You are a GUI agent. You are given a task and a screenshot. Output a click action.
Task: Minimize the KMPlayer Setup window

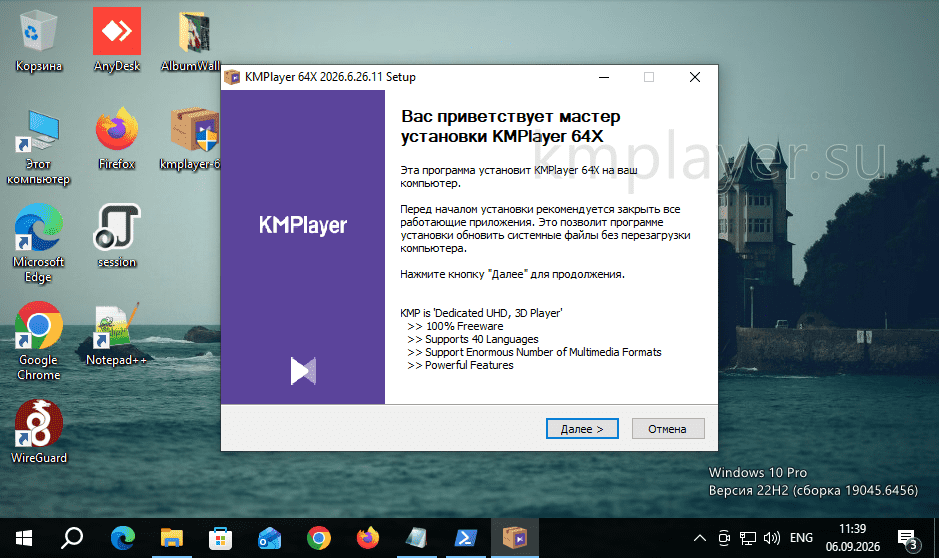[604, 77]
